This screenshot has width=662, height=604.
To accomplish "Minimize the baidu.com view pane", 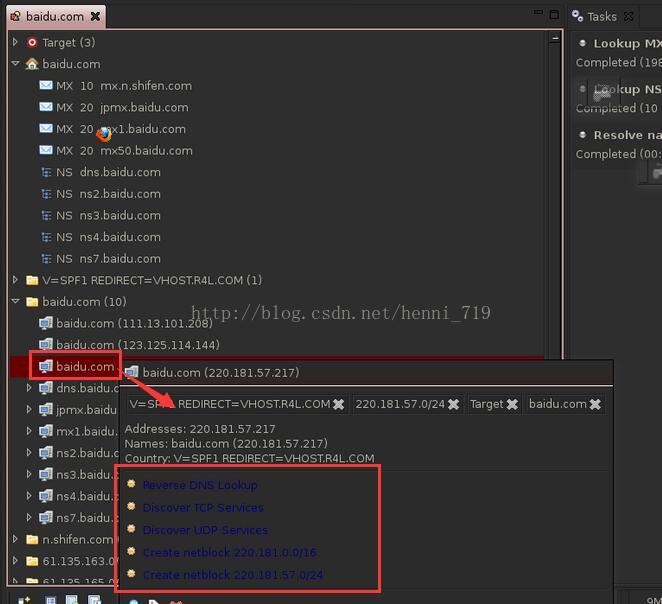I will pos(538,14).
